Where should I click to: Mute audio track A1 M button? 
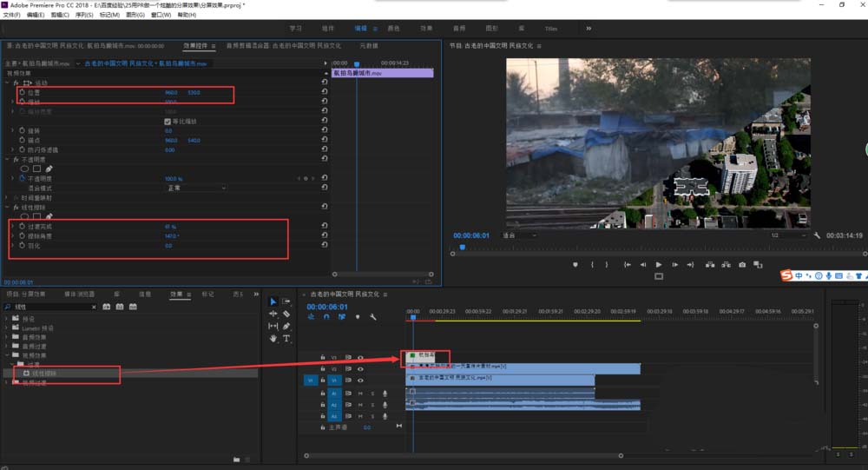pyautogui.click(x=360, y=394)
